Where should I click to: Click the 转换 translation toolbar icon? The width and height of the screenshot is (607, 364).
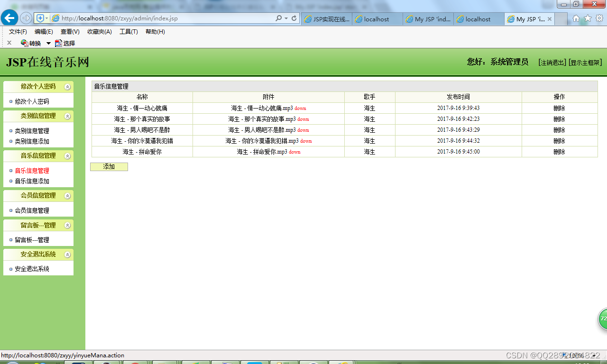pos(30,43)
